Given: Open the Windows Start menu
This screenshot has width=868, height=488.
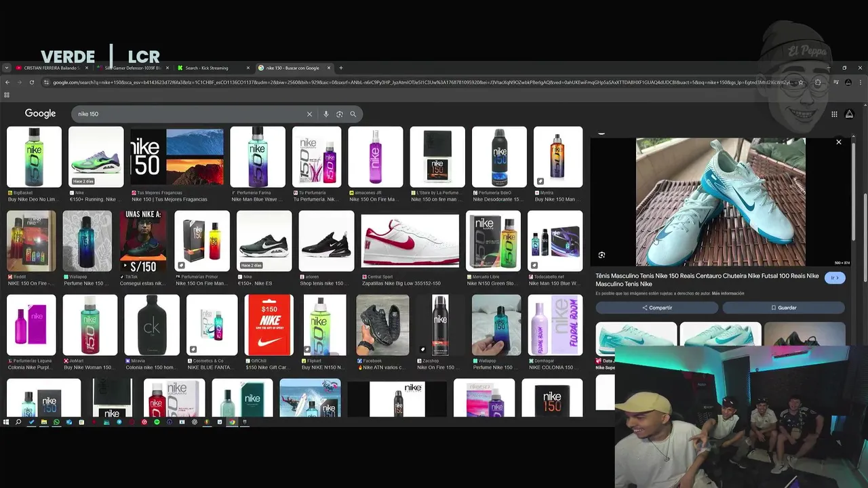Looking at the screenshot, I should coord(7,422).
